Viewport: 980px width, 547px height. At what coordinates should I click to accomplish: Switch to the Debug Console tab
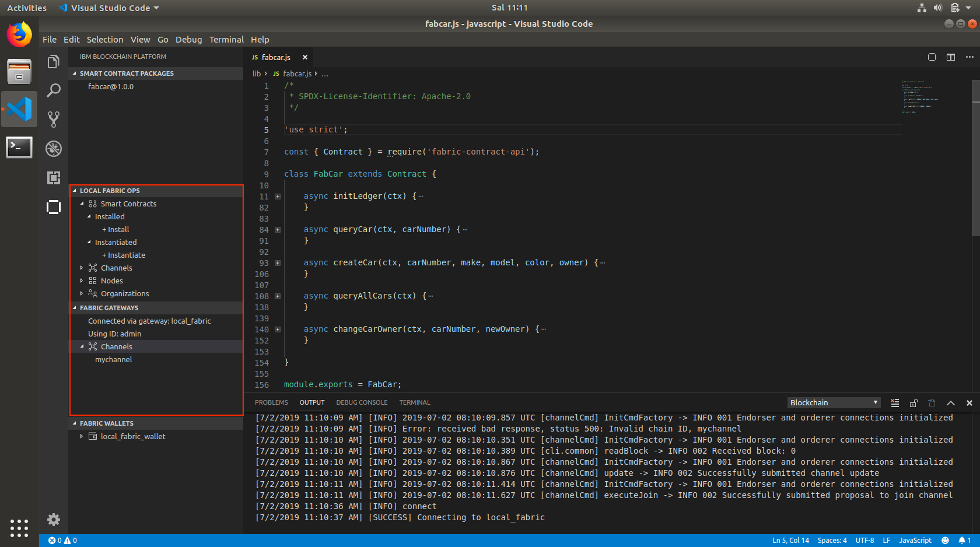click(362, 402)
